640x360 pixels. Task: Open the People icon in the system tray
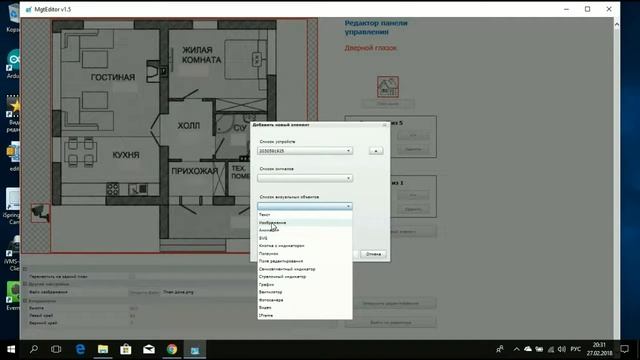point(500,349)
